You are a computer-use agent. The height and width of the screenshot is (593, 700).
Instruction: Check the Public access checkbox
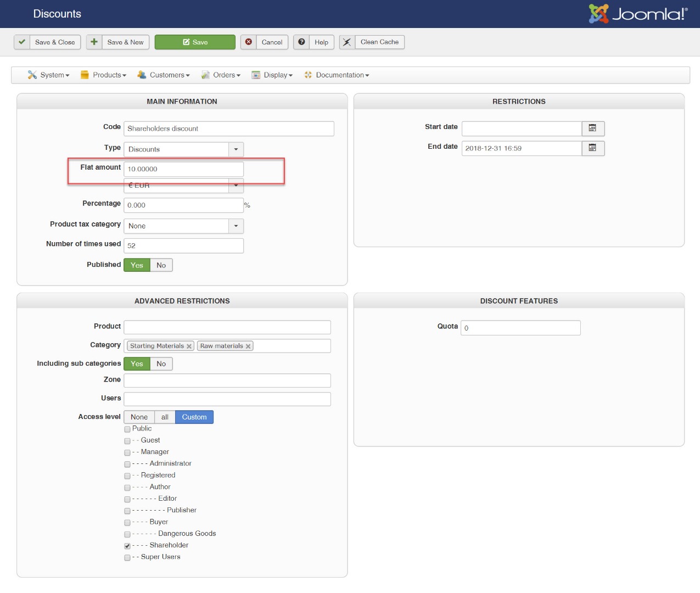127,429
